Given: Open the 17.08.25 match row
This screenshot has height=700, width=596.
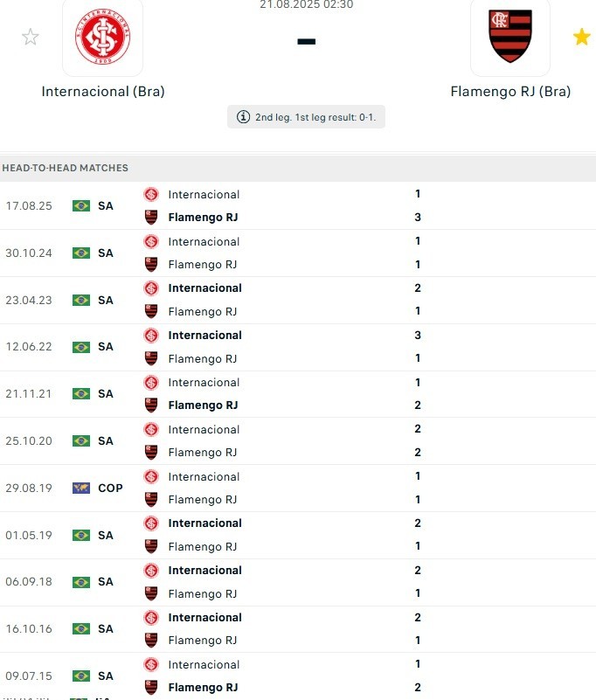Looking at the screenshot, I should (x=297, y=205).
